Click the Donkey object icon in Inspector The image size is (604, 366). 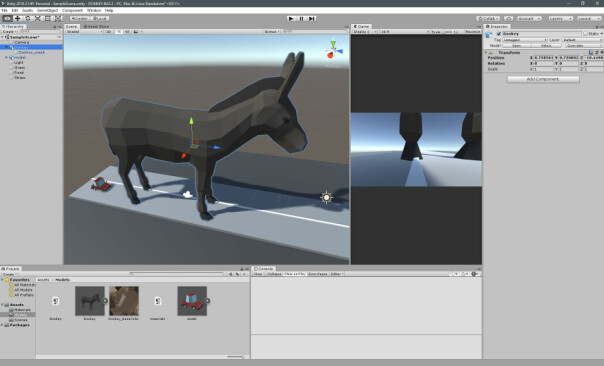coord(489,34)
